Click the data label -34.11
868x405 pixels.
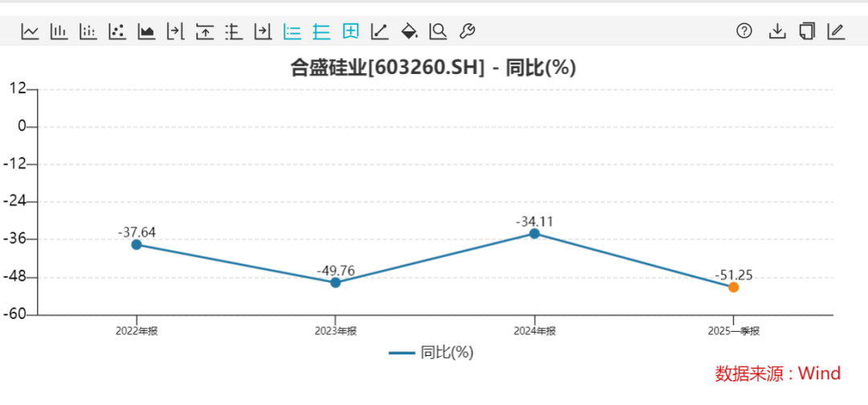(x=534, y=221)
